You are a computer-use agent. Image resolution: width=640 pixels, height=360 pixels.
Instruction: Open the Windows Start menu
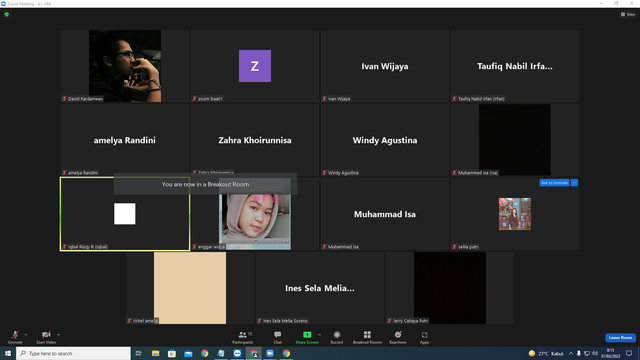[8, 353]
